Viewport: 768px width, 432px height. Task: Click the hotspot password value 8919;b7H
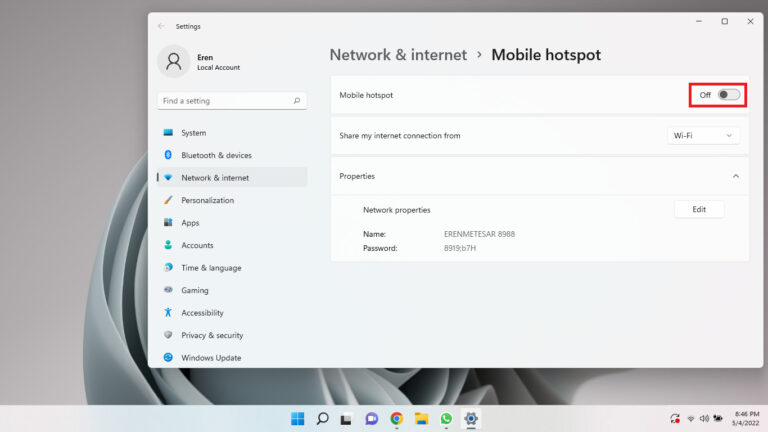tap(460, 248)
